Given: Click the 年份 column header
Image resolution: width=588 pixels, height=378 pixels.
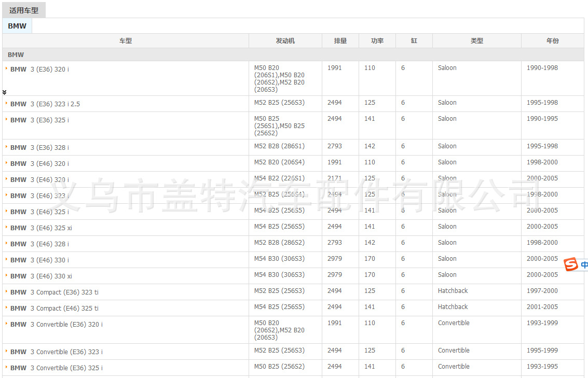Looking at the screenshot, I should pos(553,41).
